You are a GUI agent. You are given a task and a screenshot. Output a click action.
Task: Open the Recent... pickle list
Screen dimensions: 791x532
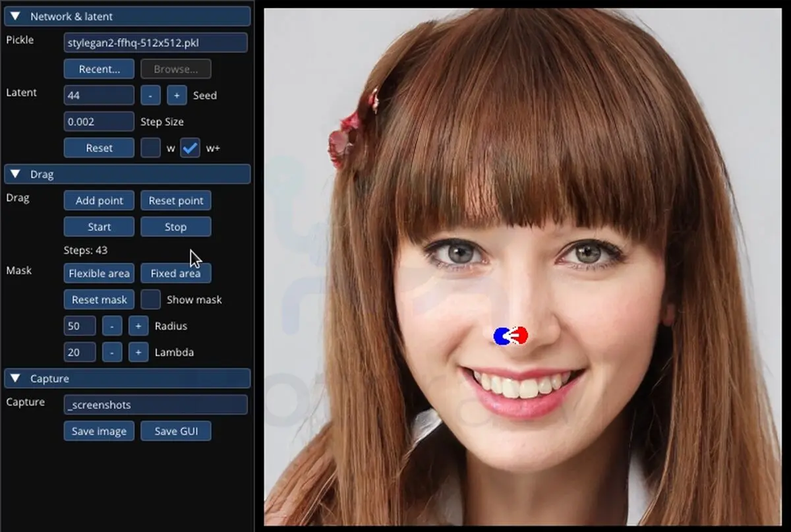coord(99,69)
